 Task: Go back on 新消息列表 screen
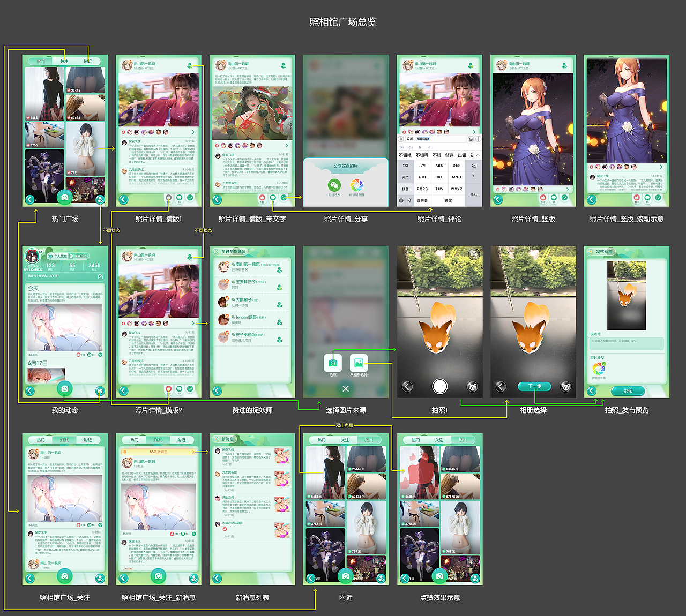tap(217, 579)
